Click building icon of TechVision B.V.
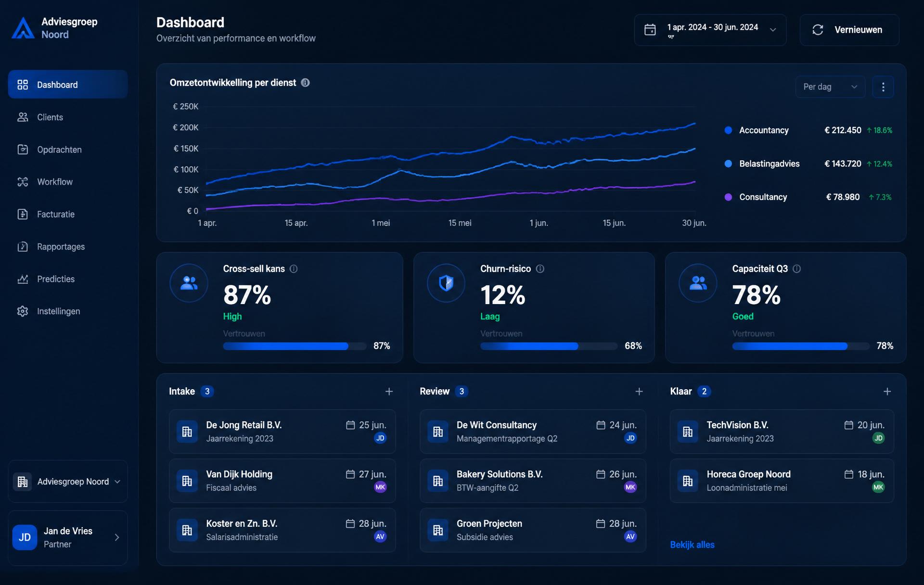The image size is (924, 585). [688, 432]
